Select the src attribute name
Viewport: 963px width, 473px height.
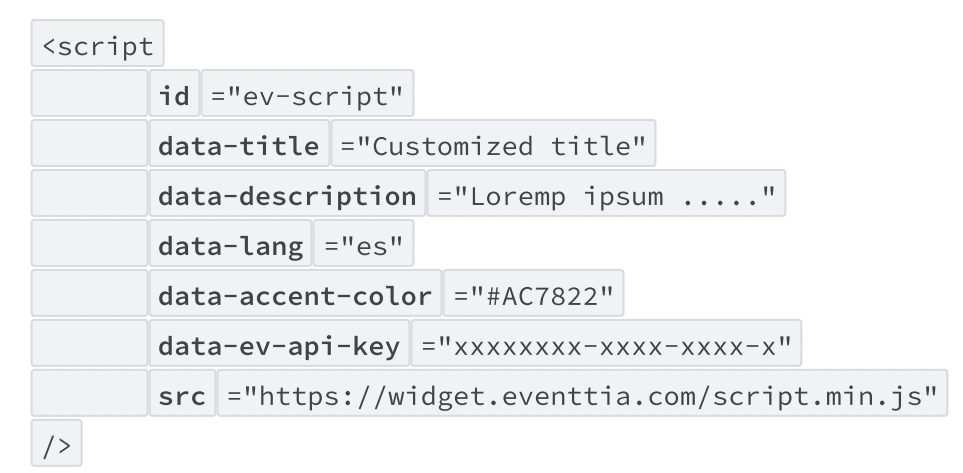183,397
